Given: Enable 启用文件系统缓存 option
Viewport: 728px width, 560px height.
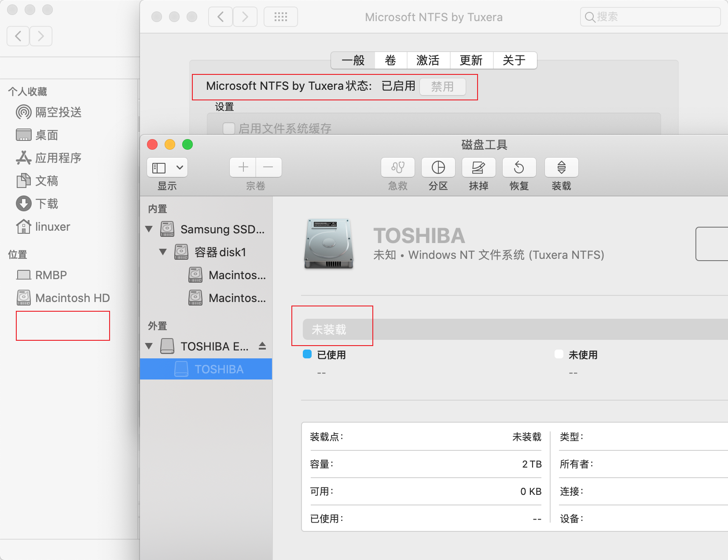Looking at the screenshot, I should point(229,129).
